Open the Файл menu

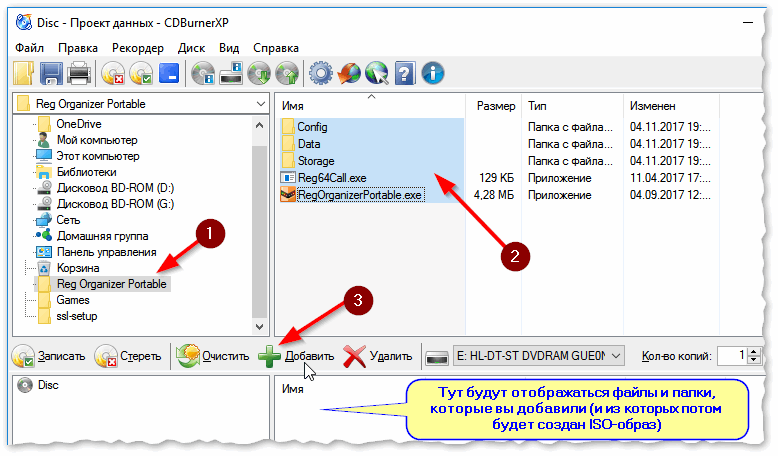coord(29,48)
